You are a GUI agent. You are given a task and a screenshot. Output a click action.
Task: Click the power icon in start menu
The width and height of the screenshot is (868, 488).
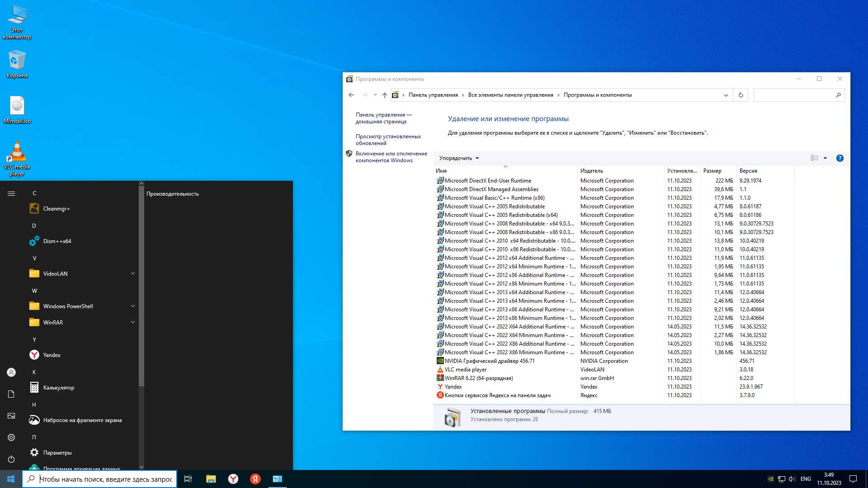11,459
